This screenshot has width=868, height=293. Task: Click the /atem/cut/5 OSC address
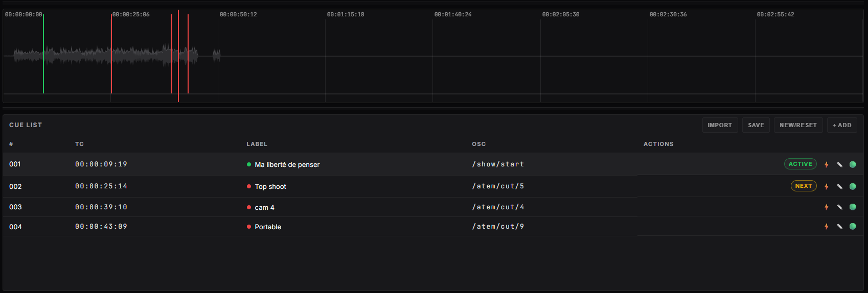pos(498,186)
